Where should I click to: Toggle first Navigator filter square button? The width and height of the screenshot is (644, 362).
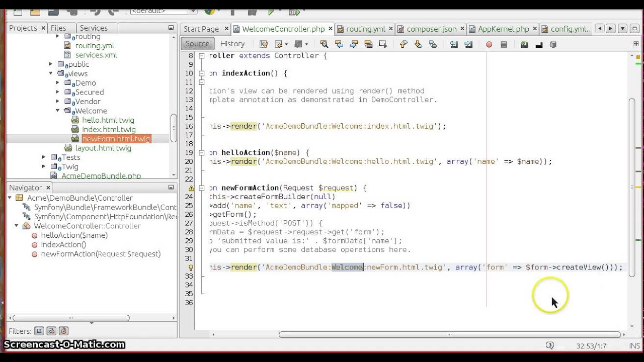[x=39, y=331]
